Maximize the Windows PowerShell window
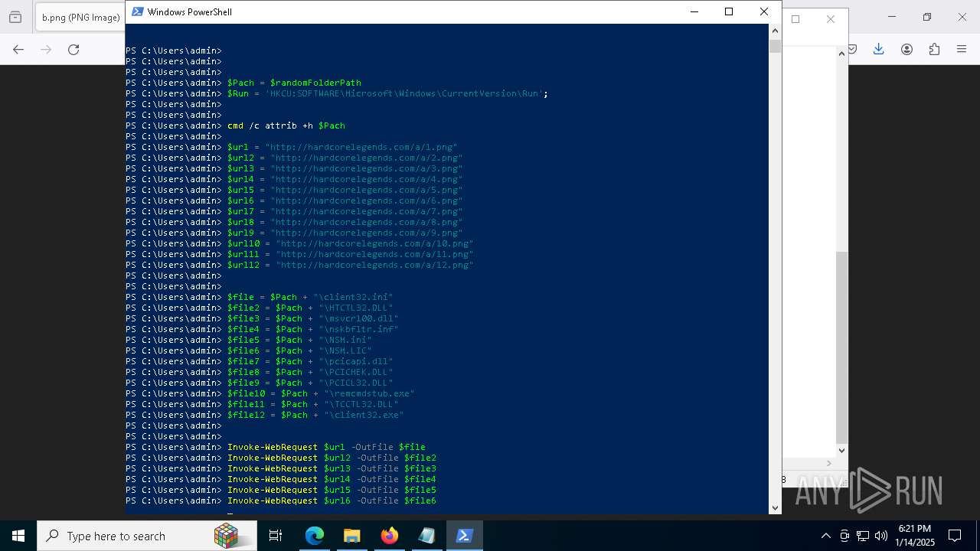 [x=729, y=11]
